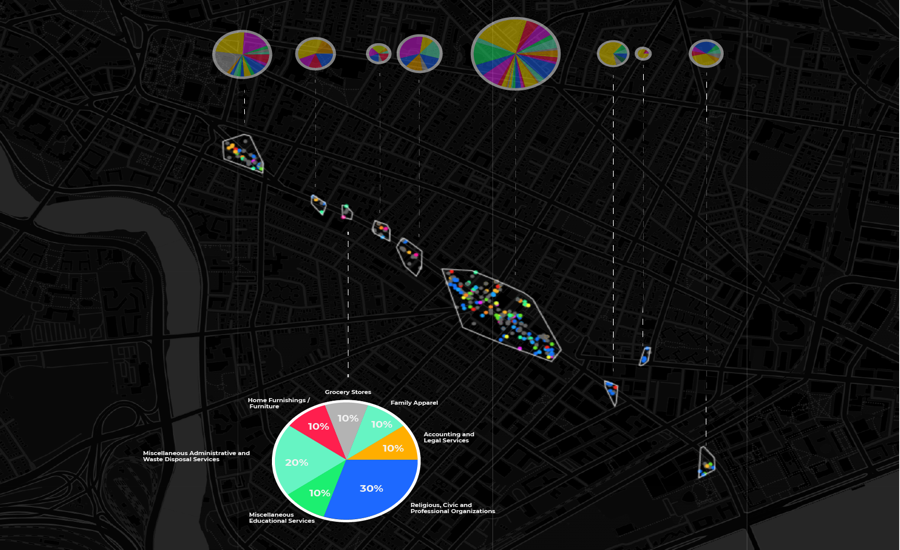Select the upper-left outlined cluster on the map
900x550 pixels.
(x=242, y=153)
